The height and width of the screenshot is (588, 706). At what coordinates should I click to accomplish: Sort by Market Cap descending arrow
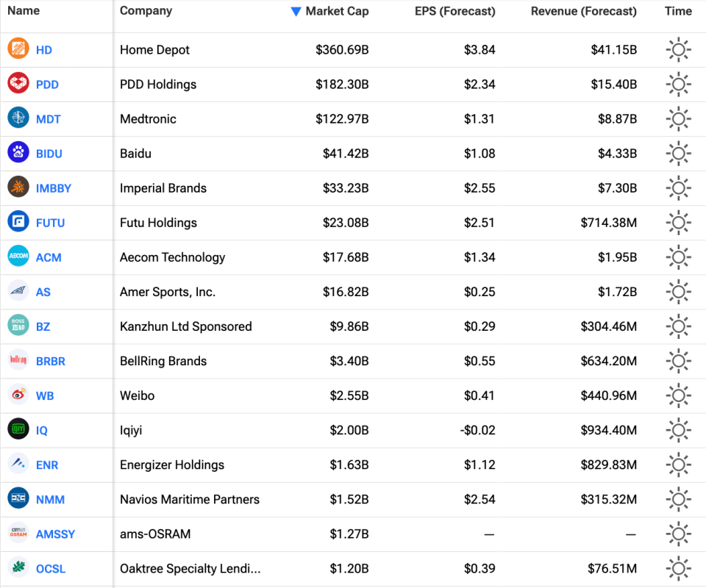[x=296, y=11]
